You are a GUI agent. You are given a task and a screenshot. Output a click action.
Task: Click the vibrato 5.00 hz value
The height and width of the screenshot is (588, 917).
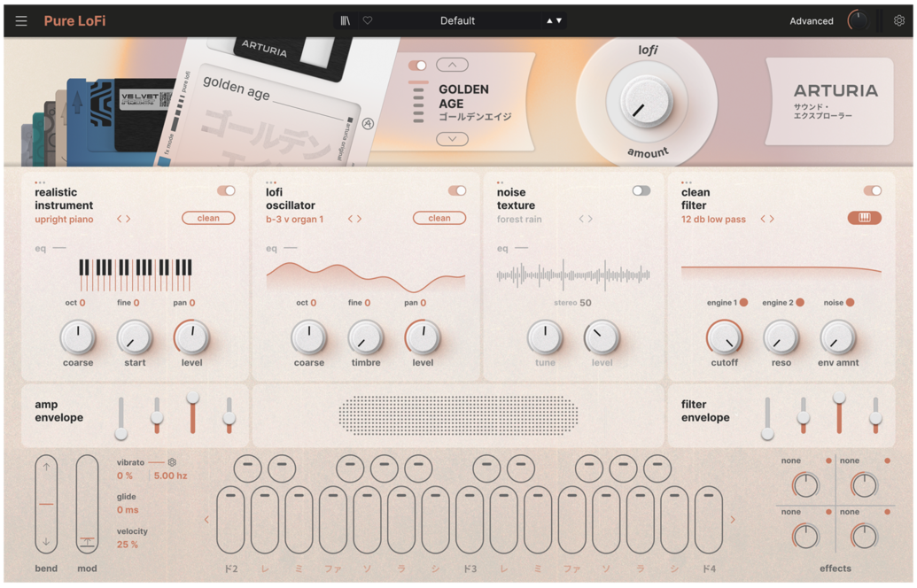coord(170,476)
